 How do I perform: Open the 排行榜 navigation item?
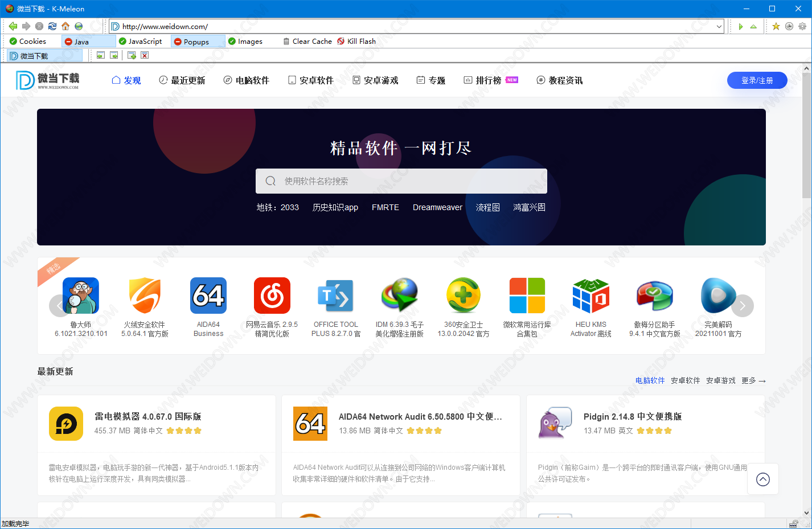coord(490,80)
